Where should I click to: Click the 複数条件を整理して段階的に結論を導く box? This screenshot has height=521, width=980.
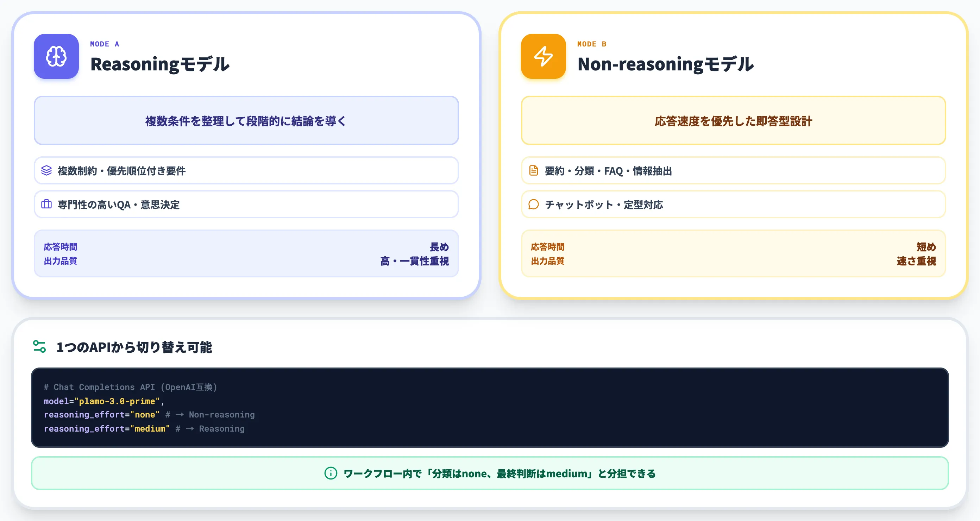coord(246,120)
